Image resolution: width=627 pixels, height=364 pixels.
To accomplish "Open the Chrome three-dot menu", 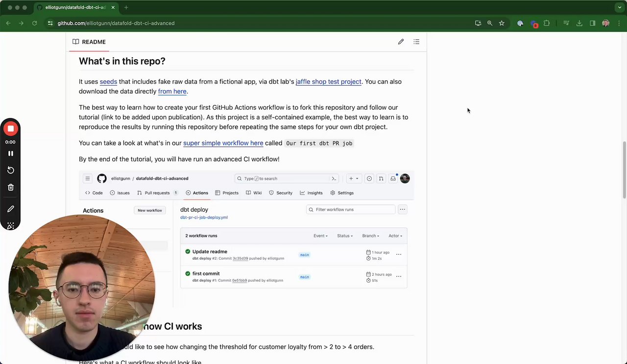I will coord(618,23).
